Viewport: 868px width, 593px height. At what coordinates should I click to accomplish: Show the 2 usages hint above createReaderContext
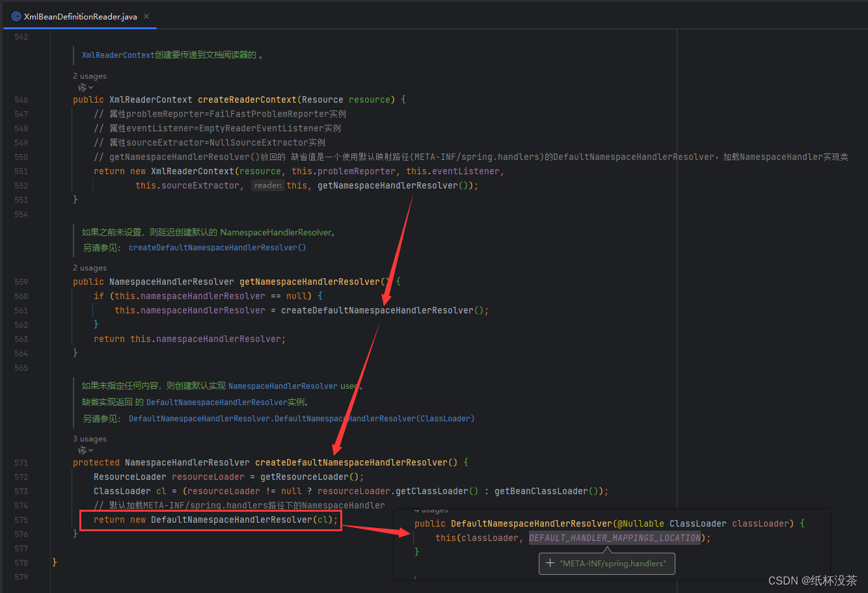[90, 76]
